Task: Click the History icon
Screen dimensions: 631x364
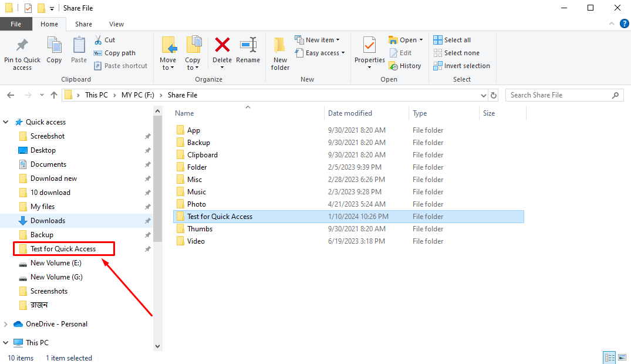Action: [x=406, y=66]
